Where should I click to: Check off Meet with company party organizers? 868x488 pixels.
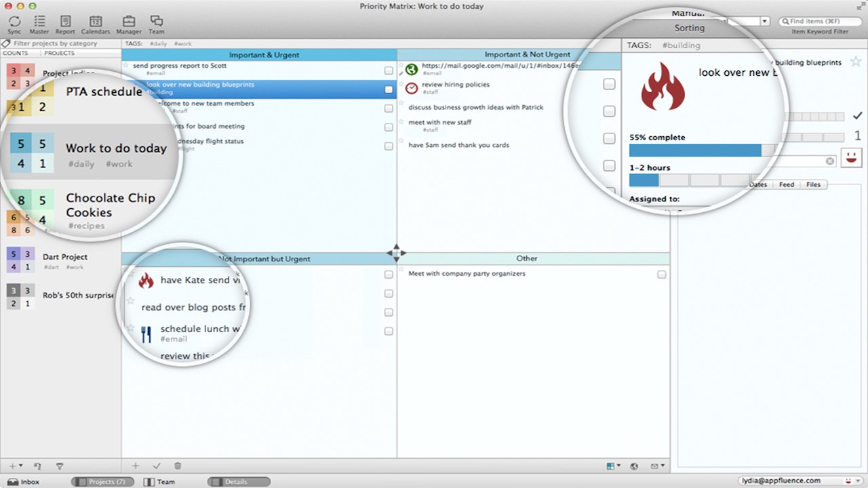[662, 274]
